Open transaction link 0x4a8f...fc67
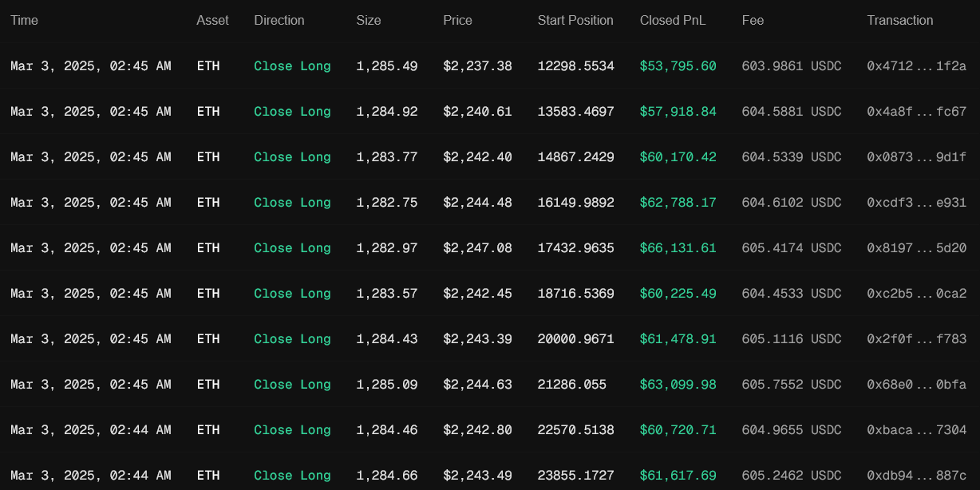The width and height of the screenshot is (980, 490). [916, 112]
